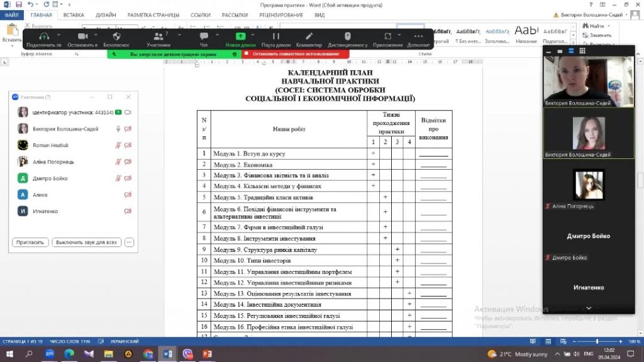Image resolution: width=644 pixels, height=362 pixels.
Task: Open PowerPoint from the Windows taskbar
Action: pos(207,354)
